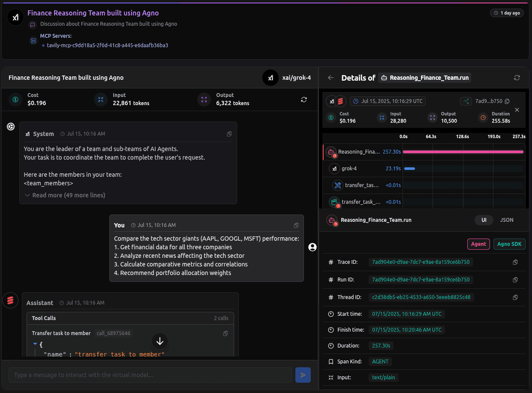Copy the Trace ID value
Image resolution: width=532 pixels, height=393 pixels.
tap(515, 262)
